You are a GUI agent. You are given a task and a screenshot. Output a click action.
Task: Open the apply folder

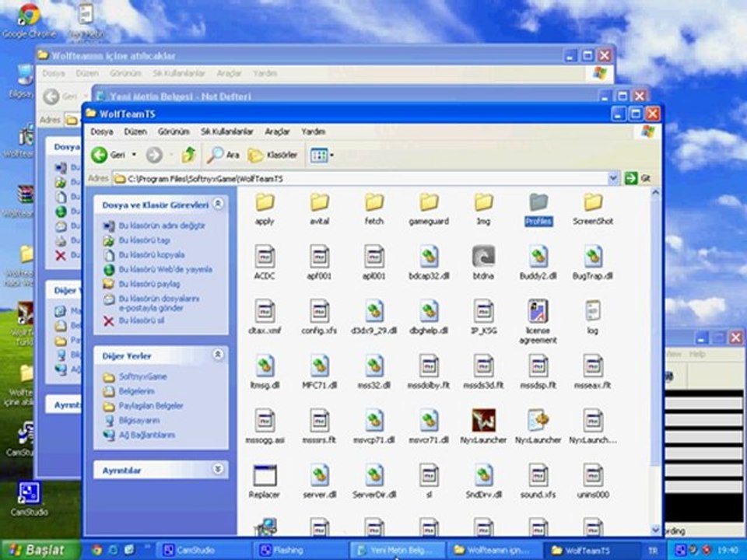click(265, 208)
